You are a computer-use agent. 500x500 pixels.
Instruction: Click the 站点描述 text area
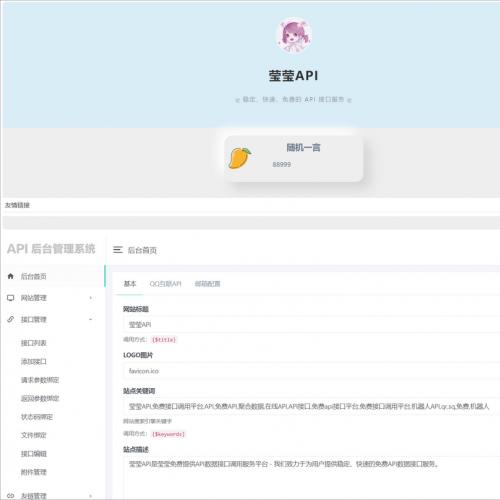[x=311, y=478]
